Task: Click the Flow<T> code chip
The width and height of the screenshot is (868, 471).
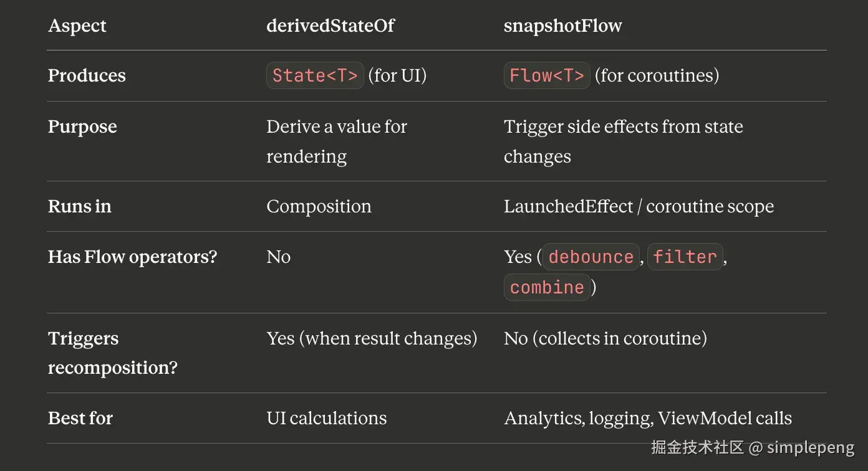Action: click(547, 75)
